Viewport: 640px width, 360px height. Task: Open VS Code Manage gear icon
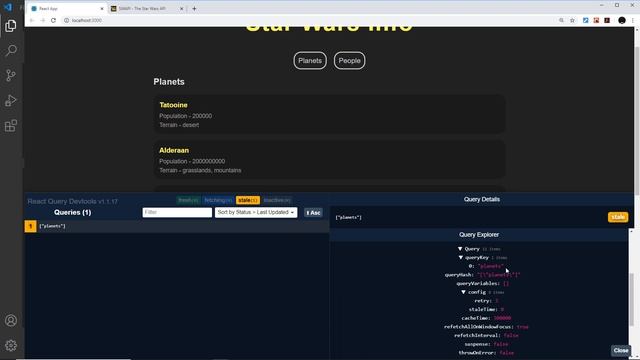(x=11, y=345)
